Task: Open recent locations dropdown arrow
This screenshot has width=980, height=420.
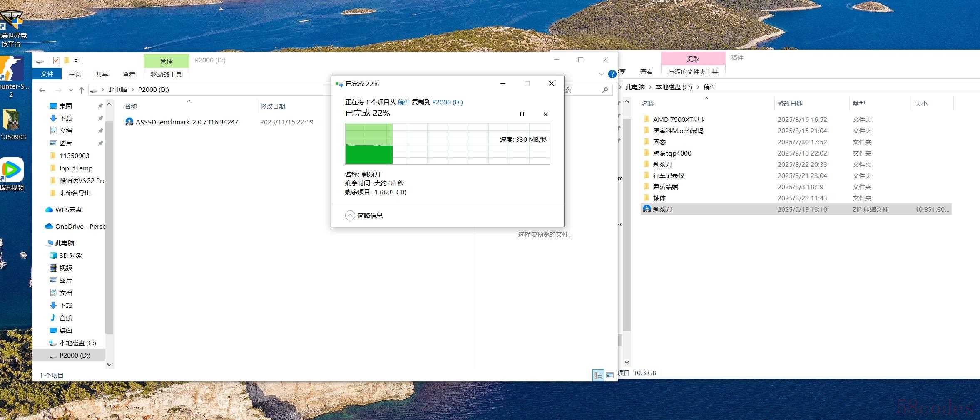Action: 71,90
